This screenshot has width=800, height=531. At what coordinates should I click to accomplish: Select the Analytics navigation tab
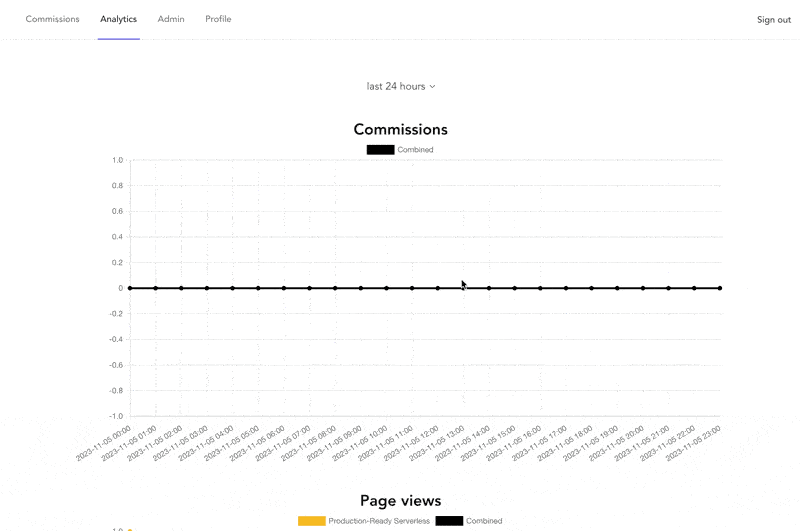[118, 19]
